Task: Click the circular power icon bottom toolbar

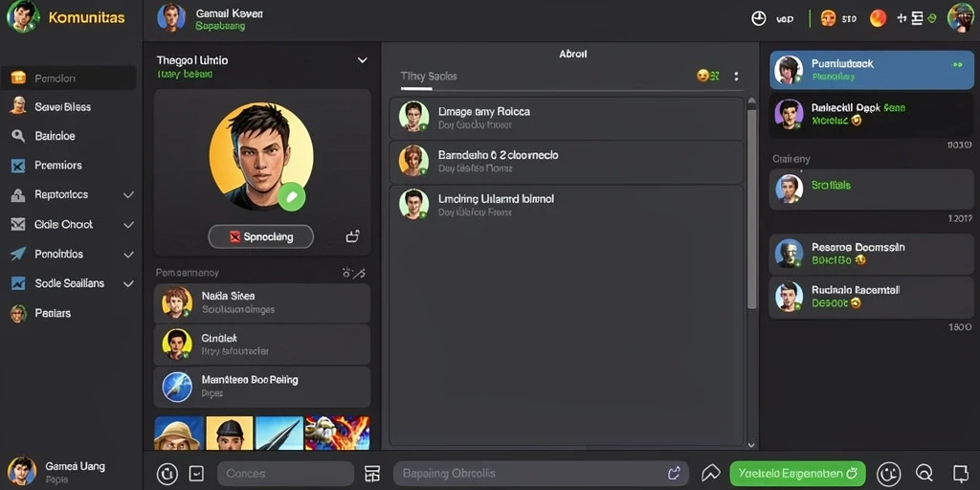Action: click(167, 473)
